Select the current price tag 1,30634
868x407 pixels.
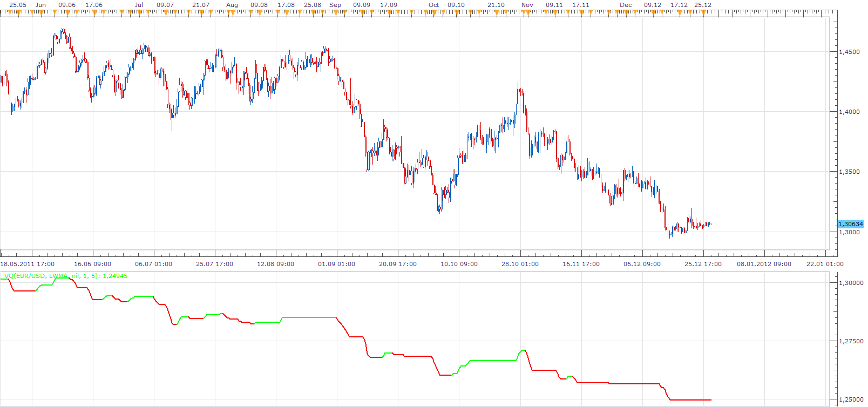pos(850,224)
